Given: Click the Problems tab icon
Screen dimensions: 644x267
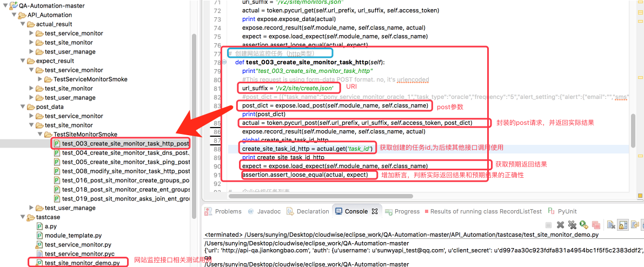Looking at the screenshot, I should pos(208,211).
